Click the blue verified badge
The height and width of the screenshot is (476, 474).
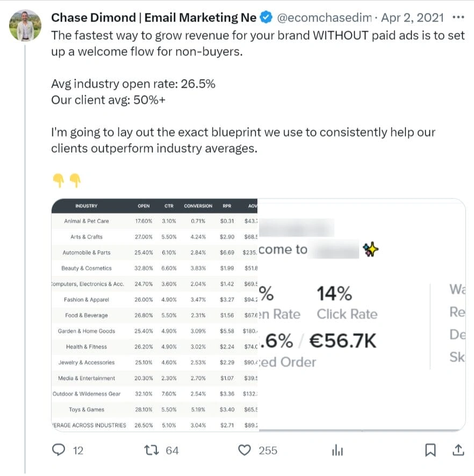tap(265, 18)
